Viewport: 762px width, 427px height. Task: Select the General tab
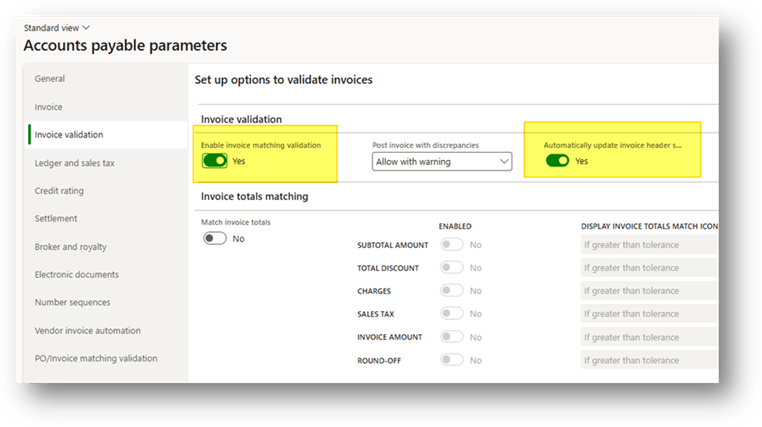tap(50, 78)
